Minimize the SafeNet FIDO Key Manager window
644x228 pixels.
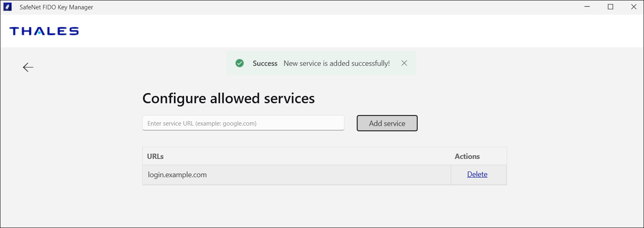point(587,7)
